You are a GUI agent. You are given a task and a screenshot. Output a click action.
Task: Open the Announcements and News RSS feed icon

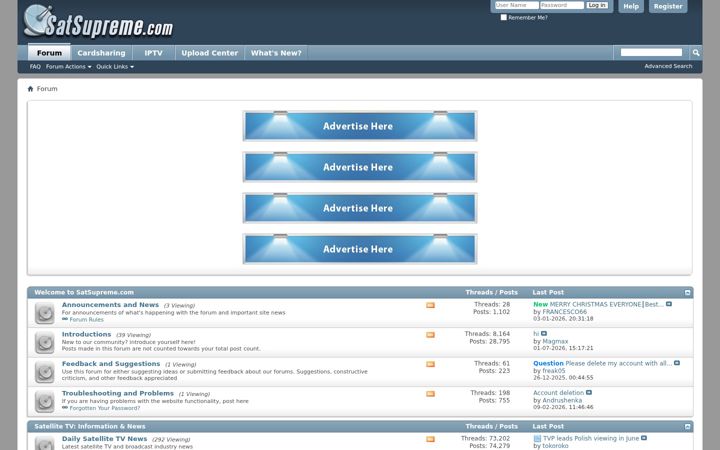click(x=430, y=305)
